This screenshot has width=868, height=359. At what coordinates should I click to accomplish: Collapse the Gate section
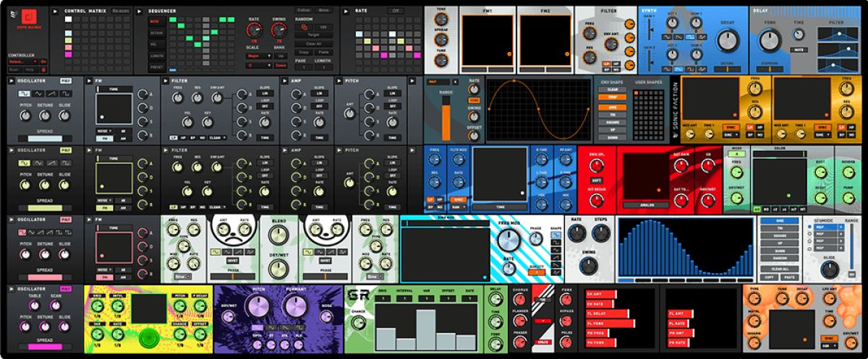346,12
